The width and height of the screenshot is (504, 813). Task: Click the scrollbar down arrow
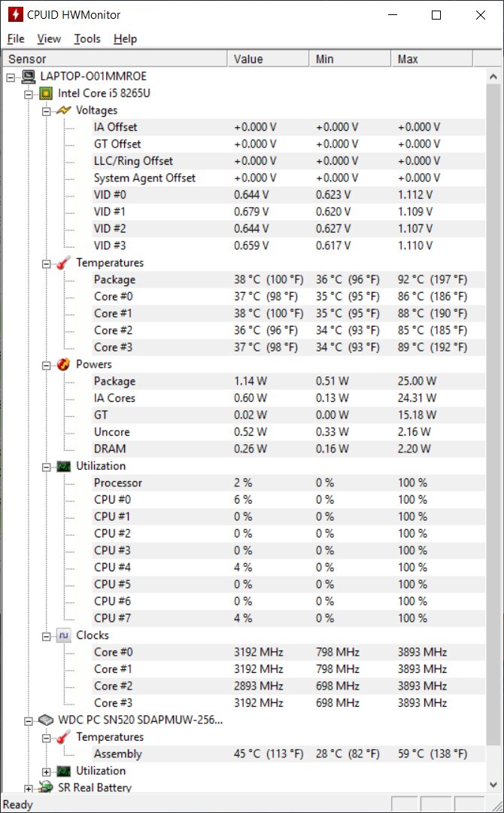493,785
